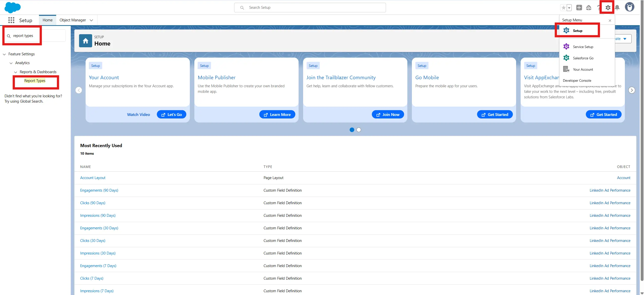Click the favorites star icon
The height and width of the screenshot is (295, 644).
tap(563, 8)
